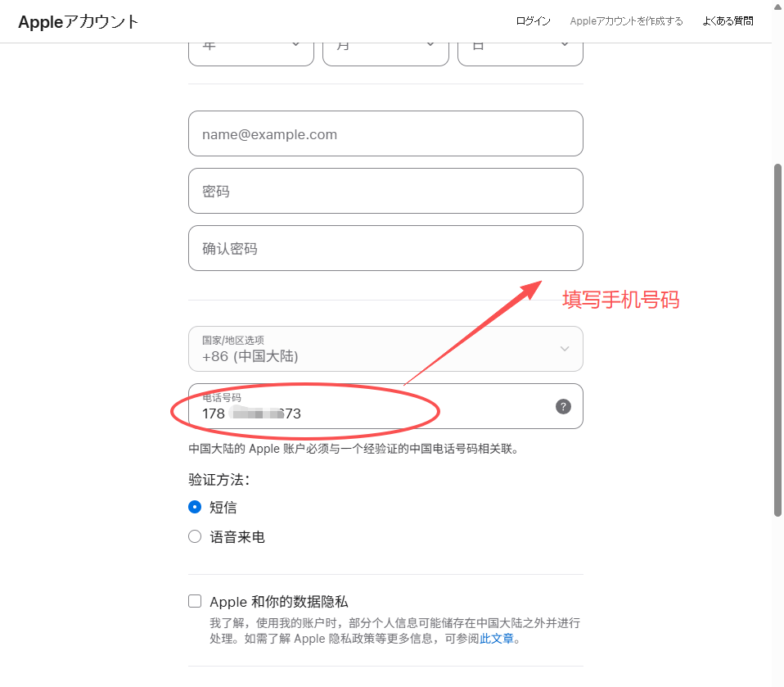Open the 年 birth year dropdown

tap(251, 54)
